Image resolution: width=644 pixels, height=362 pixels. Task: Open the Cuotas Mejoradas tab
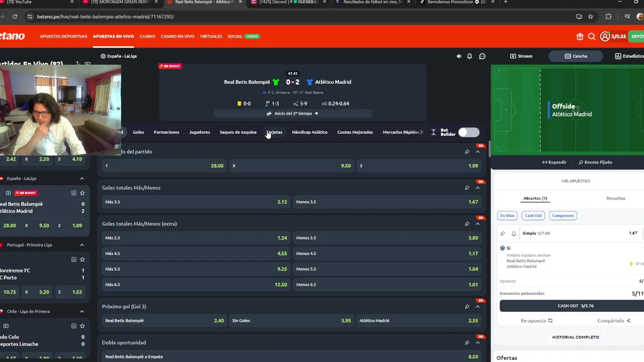(x=355, y=132)
